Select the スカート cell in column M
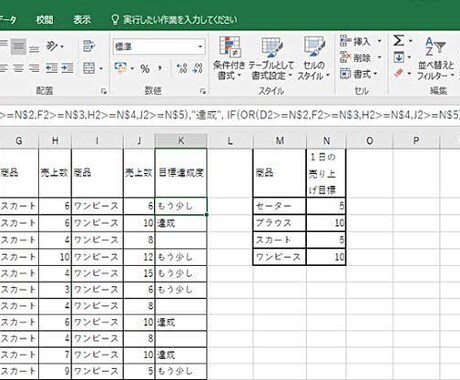The width and height of the screenshot is (460, 380). click(280, 240)
